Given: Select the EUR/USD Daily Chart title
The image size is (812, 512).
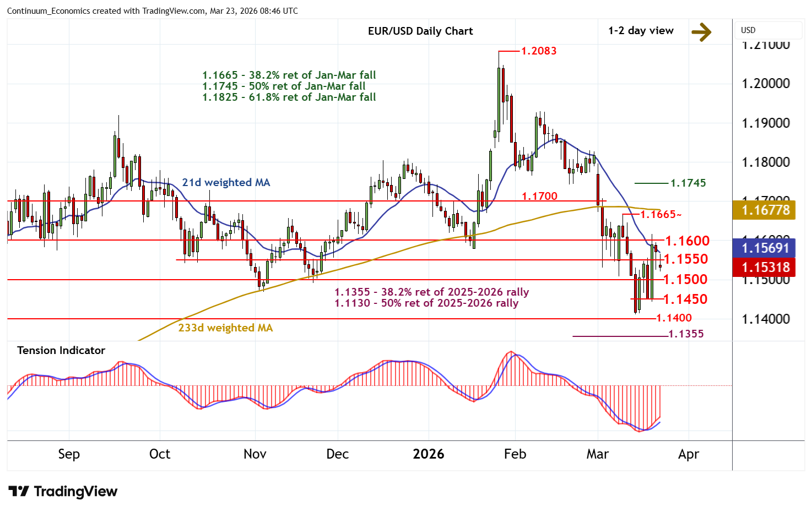Looking at the screenshot, I should point(420,31).
